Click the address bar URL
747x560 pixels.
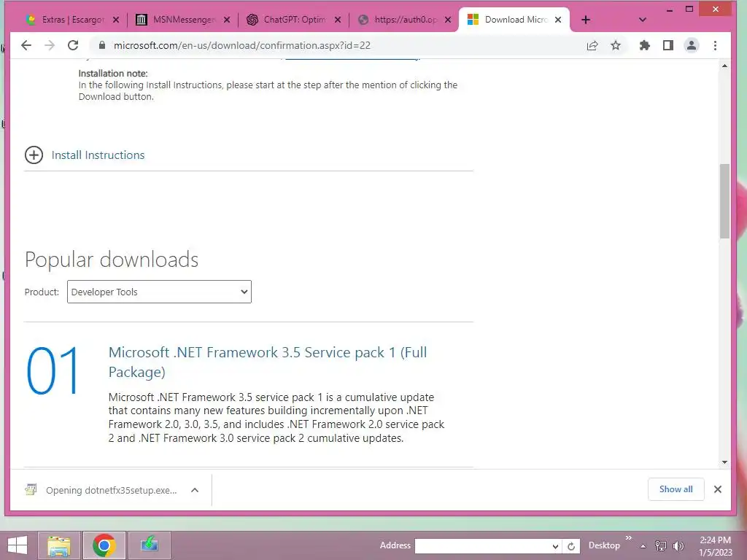[241, 45]
